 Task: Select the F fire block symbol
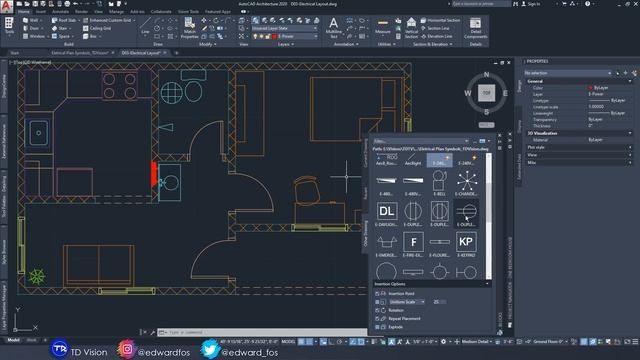413,244
